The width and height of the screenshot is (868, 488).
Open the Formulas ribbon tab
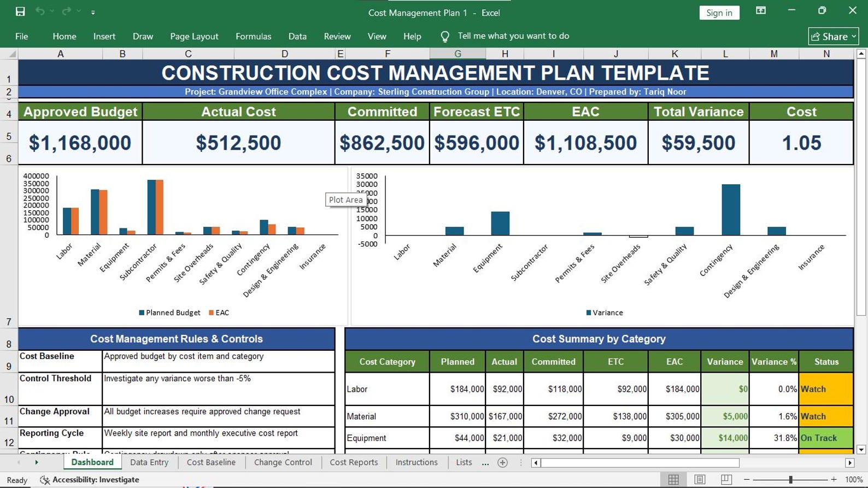click(253, 36)
